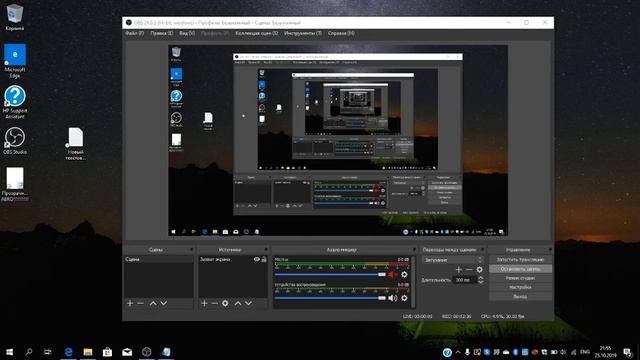Undock the scene transitions panel via its header icon
The height and width of the screenshot is (360, 640).
[x=482, y=249]
